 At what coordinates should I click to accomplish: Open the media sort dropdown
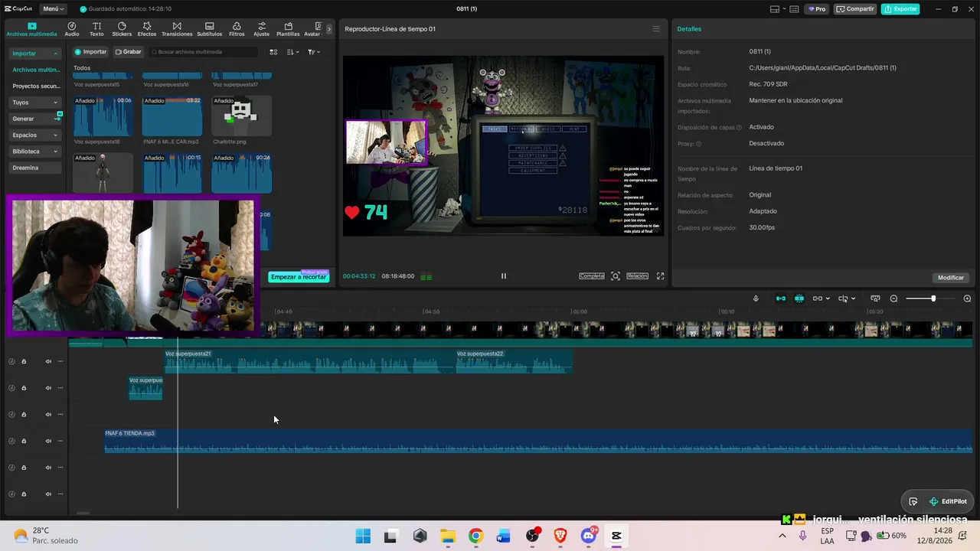click(293, 52)
